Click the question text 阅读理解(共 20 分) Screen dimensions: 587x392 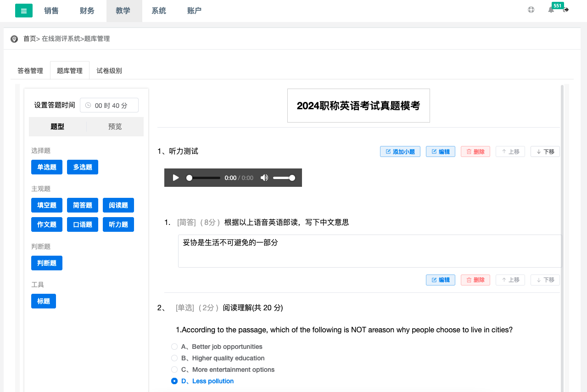pyautogui.click(x=253, y=308)
